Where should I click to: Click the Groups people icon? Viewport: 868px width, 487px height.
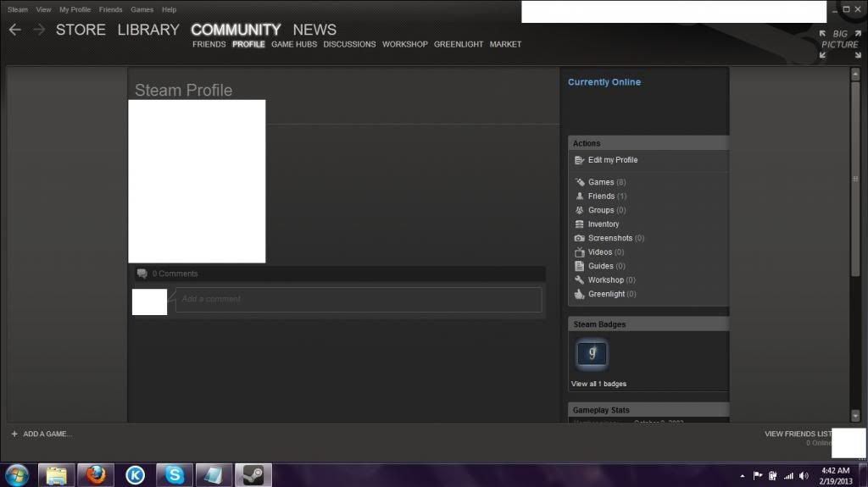pyautogui.click(x=579, y=210)
